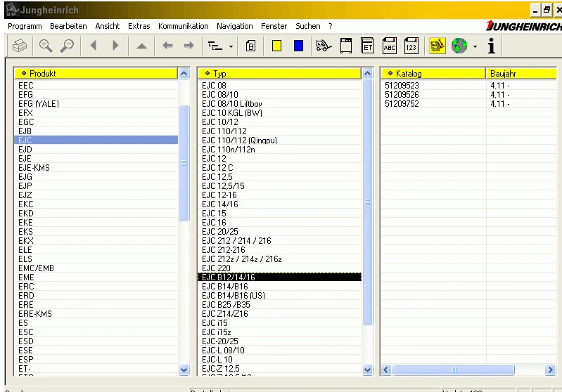The height and width of the screenshot is (392, 562).
Task: Expand the tree view dropdown arrow
Action: click(231, 46)
